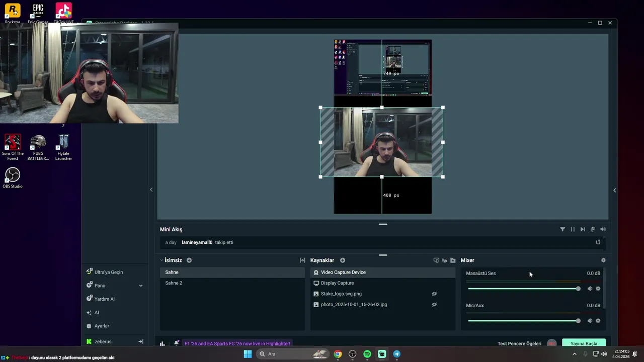Show the hidden photo_2025-10-01 source
This screenshot has width=644, height=362.
434,305
